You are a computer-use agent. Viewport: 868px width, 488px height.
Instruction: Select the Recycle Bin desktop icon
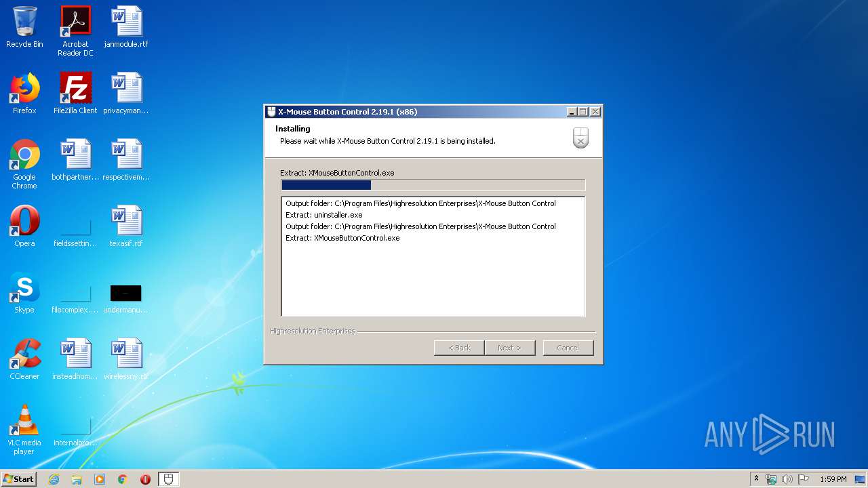click(x=24, y=27)
